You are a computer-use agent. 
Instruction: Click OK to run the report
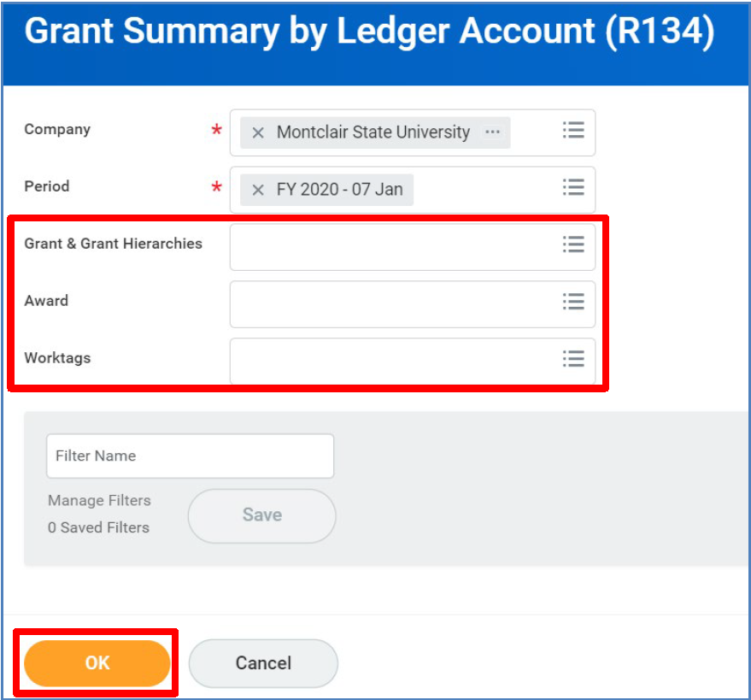click(x=96, y=662)
